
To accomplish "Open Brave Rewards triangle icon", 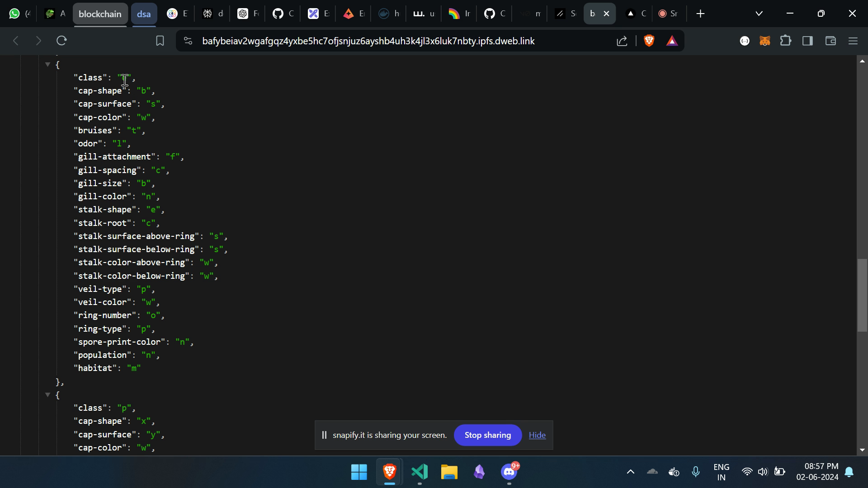I will click(672, 41).
